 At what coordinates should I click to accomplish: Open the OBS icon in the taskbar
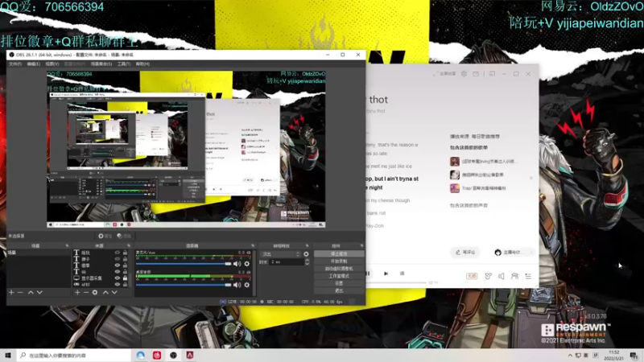pyautogui.click(x=173, y=355)
